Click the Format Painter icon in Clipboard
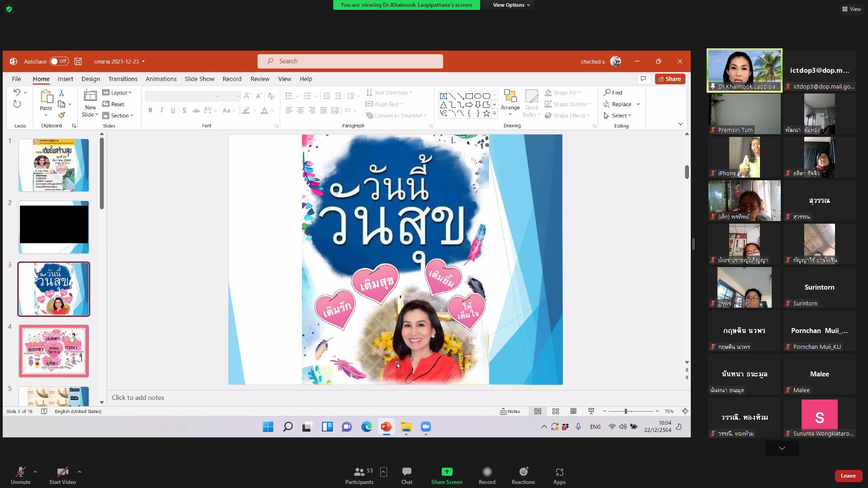Image resolution: width=868 pixels, height=488 pixels. [62, 115]
